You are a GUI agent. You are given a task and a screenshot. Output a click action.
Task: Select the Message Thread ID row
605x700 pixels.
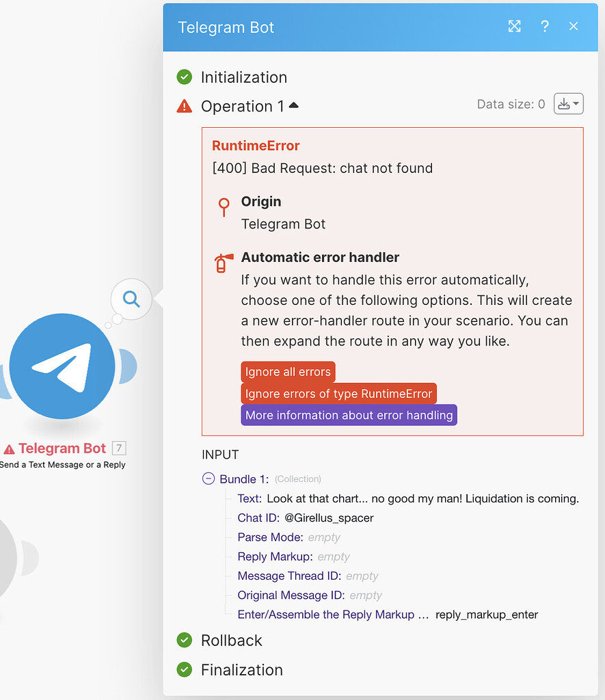308,576
